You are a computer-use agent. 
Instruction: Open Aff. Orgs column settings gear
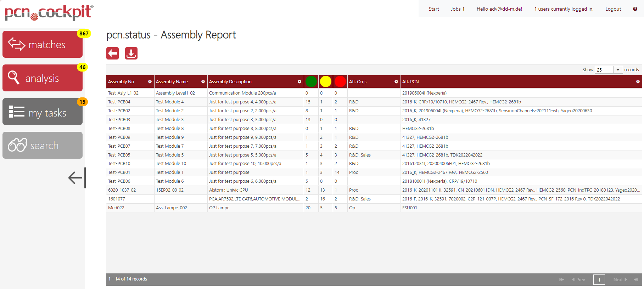pyautogui.click(x=396, y=82)
